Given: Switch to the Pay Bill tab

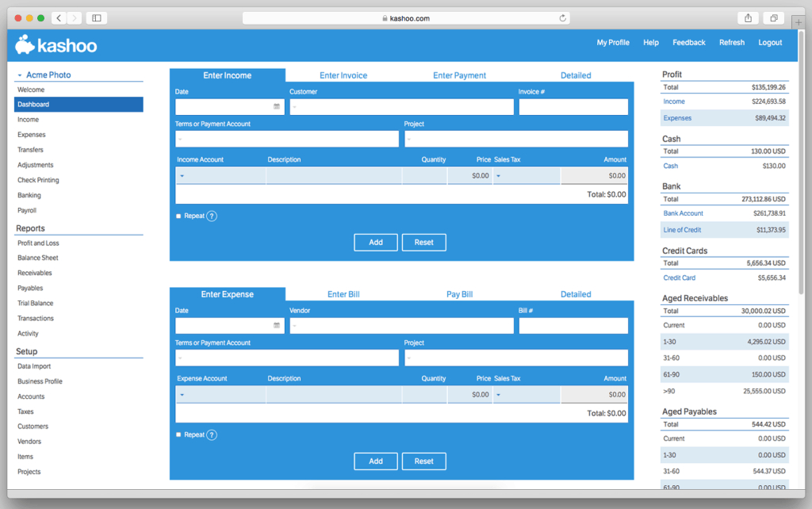Looking at the screenshot, I should click(x=459, y=294).
